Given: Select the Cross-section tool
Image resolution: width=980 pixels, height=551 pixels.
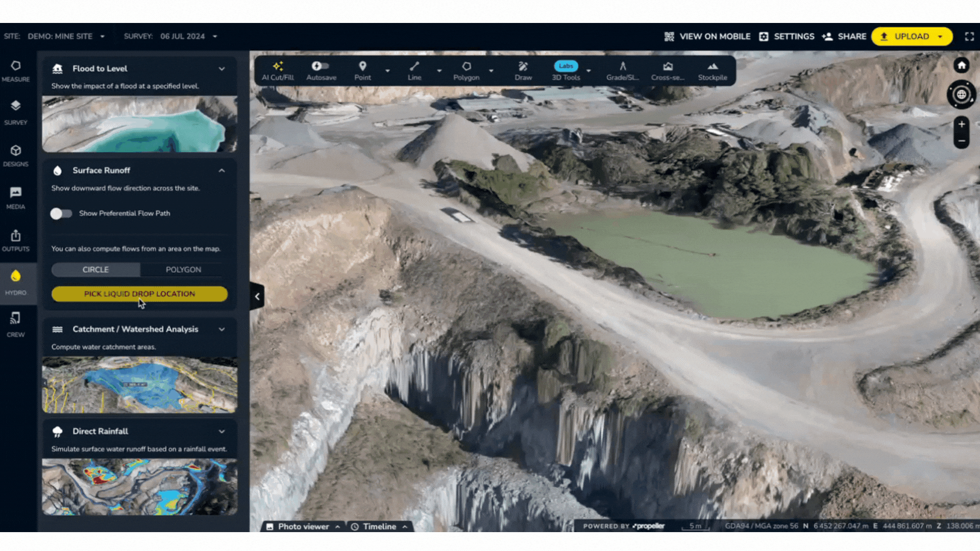Looking at the screenshot, I should pos(668,71).
